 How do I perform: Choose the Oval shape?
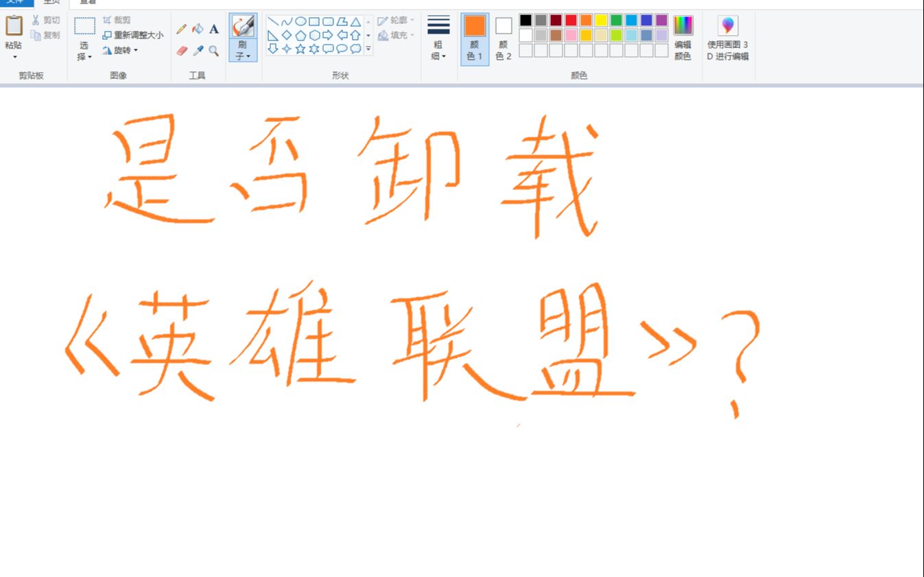[300, 21]
